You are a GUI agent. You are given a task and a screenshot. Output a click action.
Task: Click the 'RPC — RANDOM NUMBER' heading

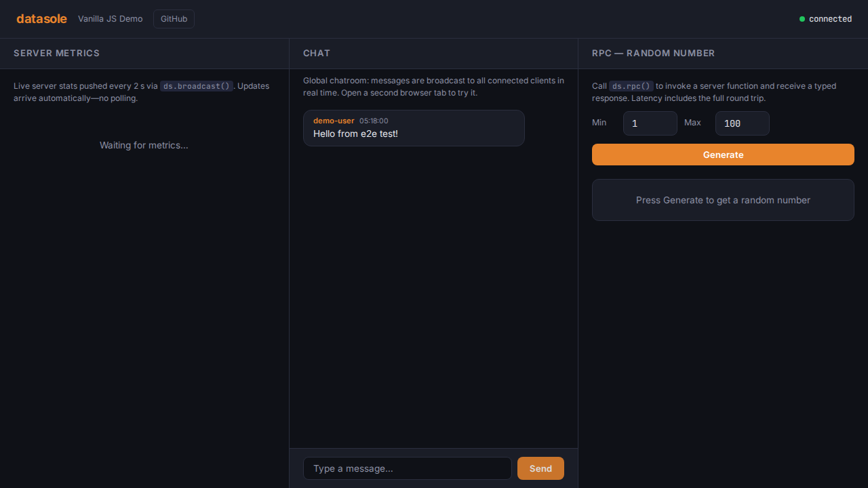tap(653, 53)
